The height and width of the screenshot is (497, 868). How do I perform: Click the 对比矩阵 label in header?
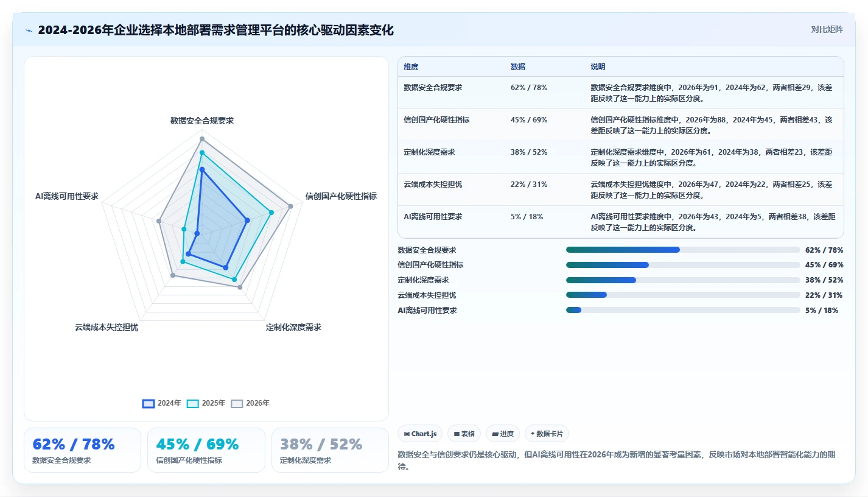[x=827, y=29]
